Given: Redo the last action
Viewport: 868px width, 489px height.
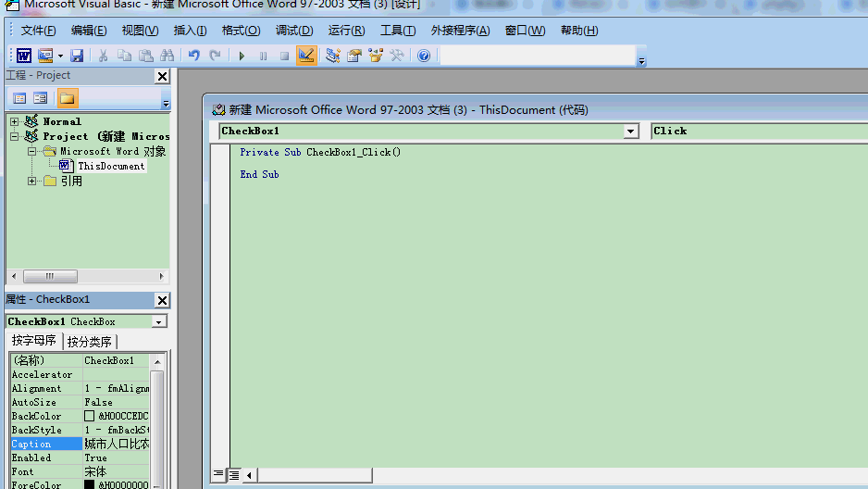Looking at the screenshot, I should (x=215, y=56).
